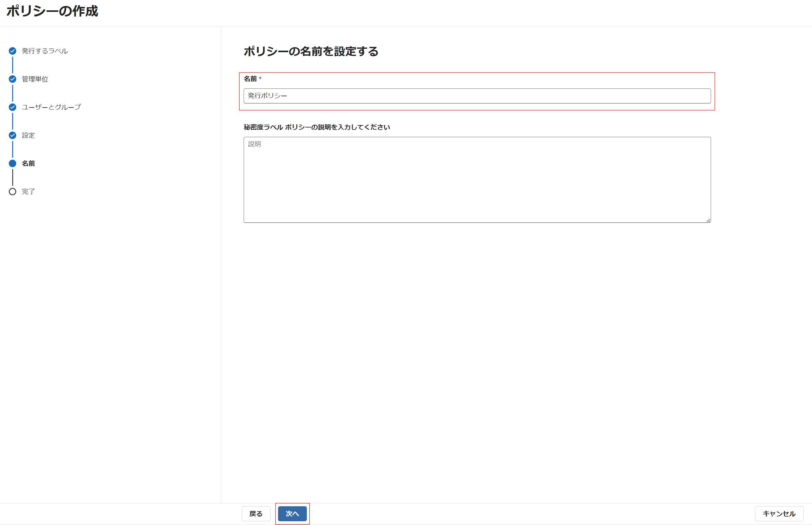Select the current 名前 step label

tap(28, 164)
